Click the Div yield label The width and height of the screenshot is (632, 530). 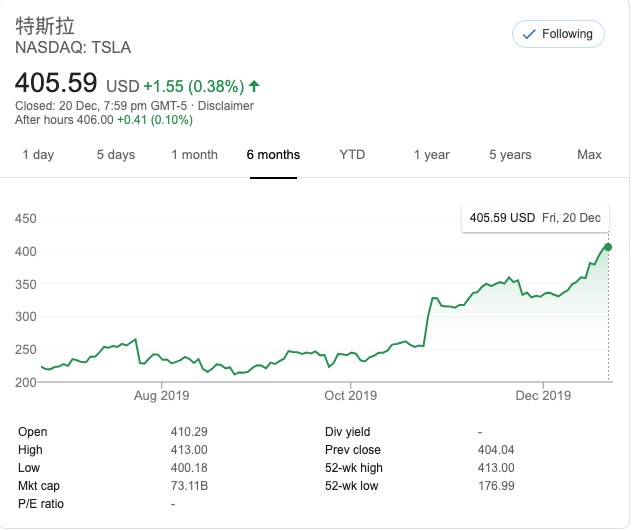coord(347,432)
